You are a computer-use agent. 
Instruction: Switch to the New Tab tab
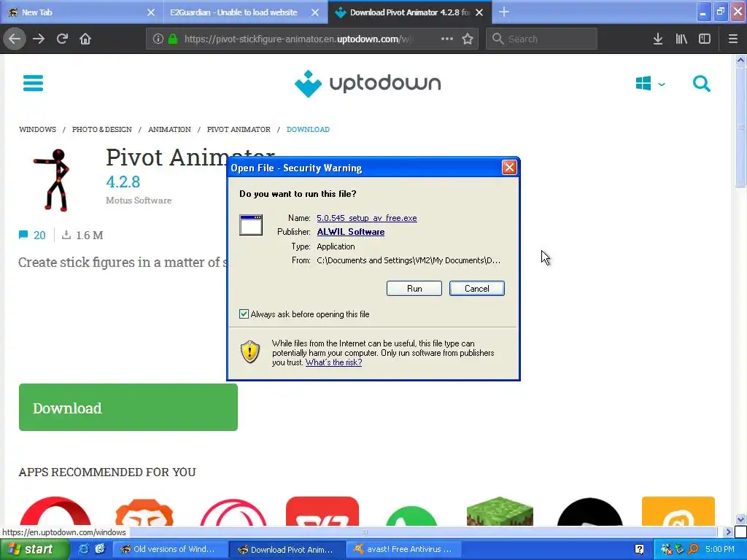pos(80,12)
